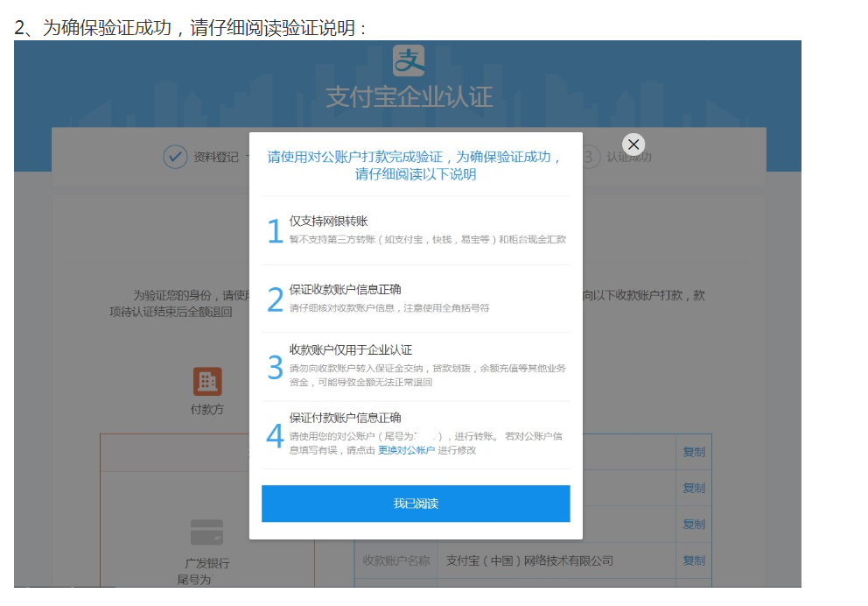This screenshot has height=606, width=868.
Task: Select the 付款方 building icon
Action: [x=207, y=381]
